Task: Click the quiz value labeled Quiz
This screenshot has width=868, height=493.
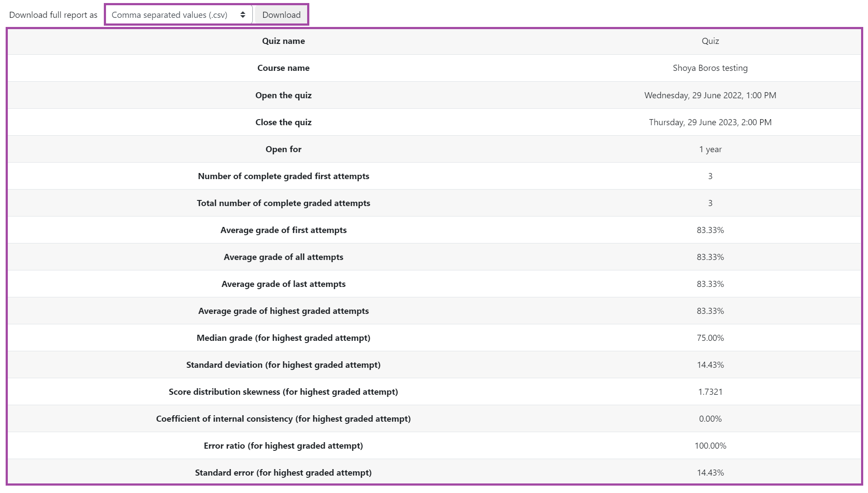Action: 710,41
